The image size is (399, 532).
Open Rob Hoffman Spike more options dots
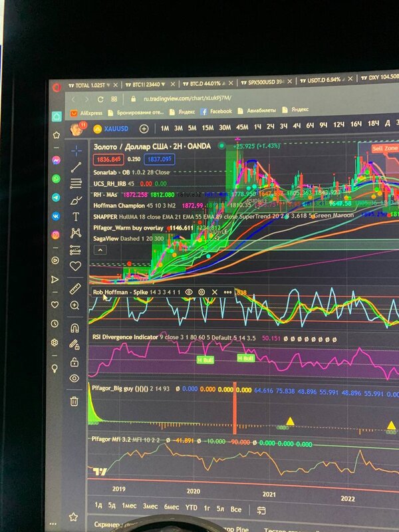tap(227, 292)
